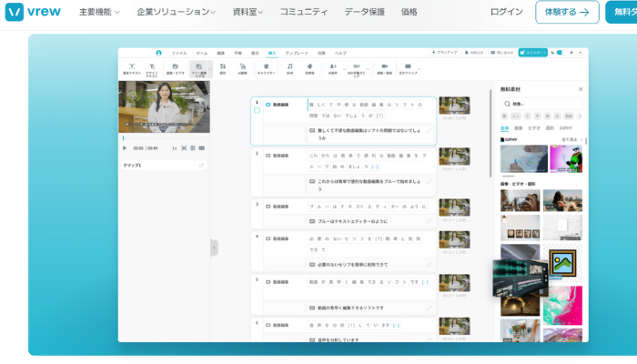Screen dimensions: 637x364
Task: Switch to the 挿入 tab
Action: (272, 53)
